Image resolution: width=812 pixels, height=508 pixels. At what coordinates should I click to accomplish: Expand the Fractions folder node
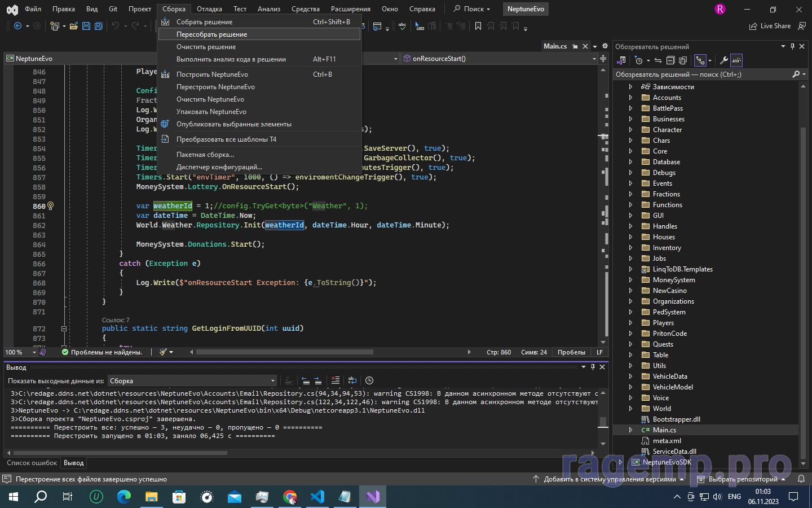coord(630,194)
